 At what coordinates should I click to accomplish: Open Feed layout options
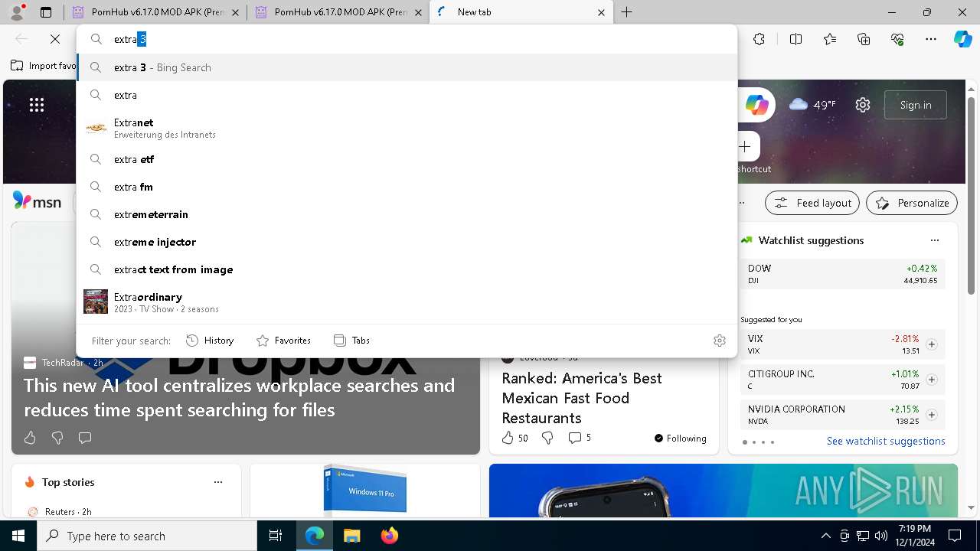tap(812, 203)
